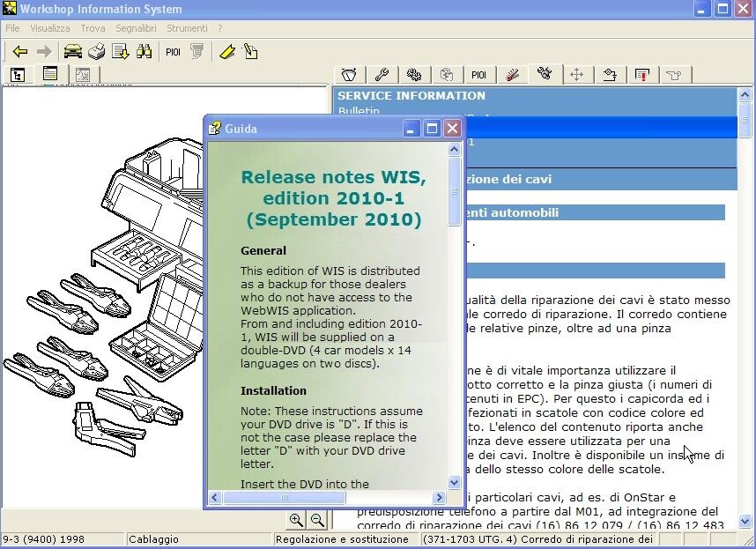Click status bar entry "9-3 (9400) 1998"
The image size is (756, 549).
click(44, 539)
